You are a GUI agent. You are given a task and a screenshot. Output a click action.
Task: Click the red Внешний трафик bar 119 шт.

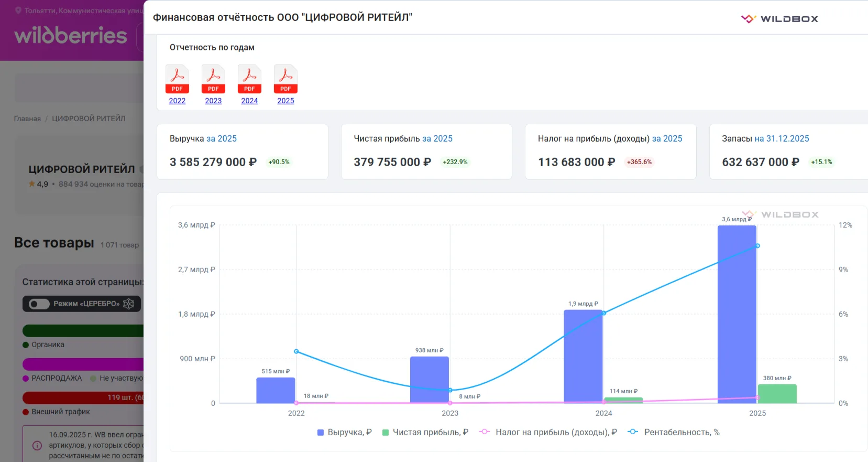click(x=83, y=398)
